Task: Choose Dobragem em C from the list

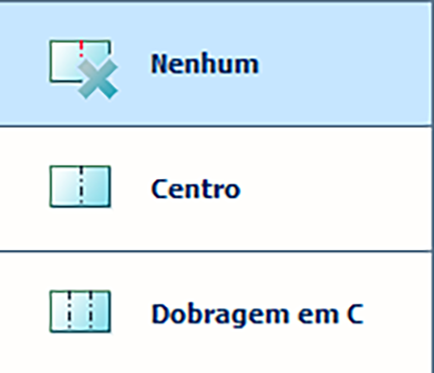Action: click(216, 313)
